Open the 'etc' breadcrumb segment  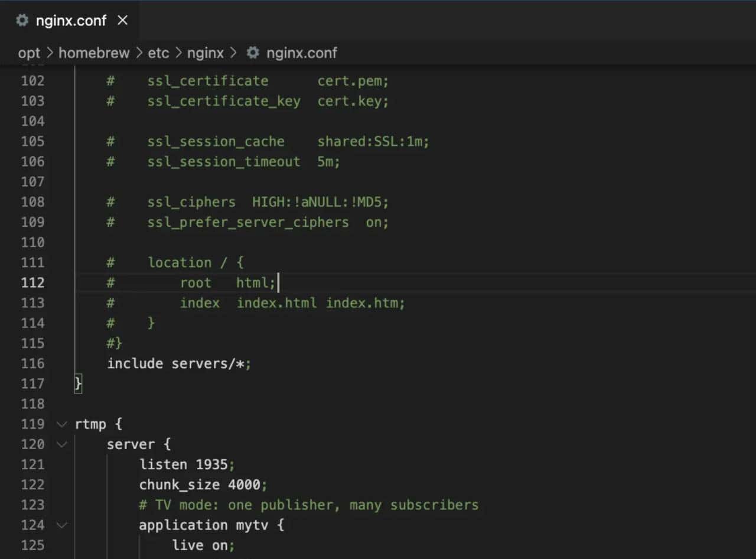(158, 53)
